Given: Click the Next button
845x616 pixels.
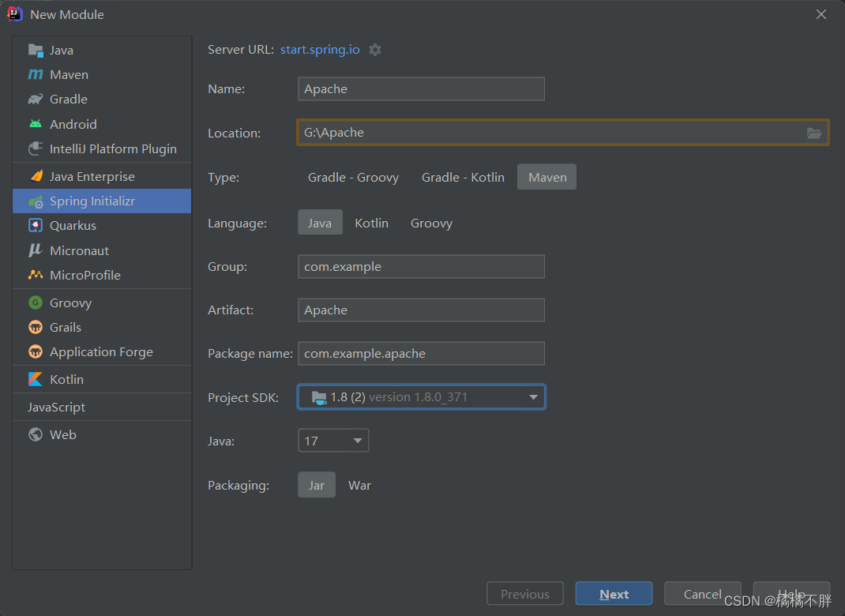Looking at the screenshot, I should point(614,593).
